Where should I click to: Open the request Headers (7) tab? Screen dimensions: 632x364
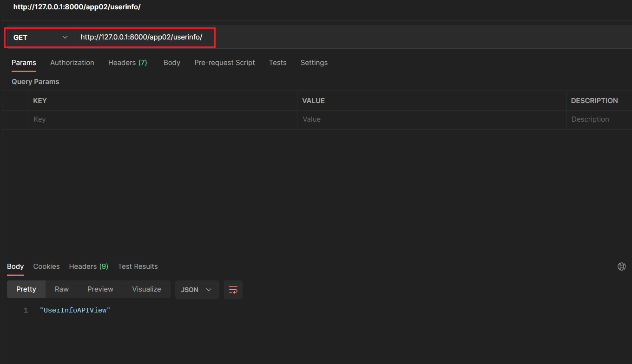128,63
